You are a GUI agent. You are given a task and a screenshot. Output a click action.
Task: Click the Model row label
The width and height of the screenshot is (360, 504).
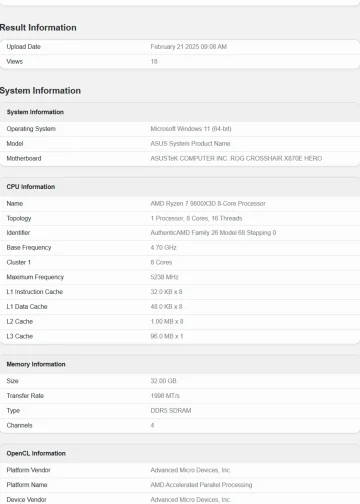[x=15, y=144]
